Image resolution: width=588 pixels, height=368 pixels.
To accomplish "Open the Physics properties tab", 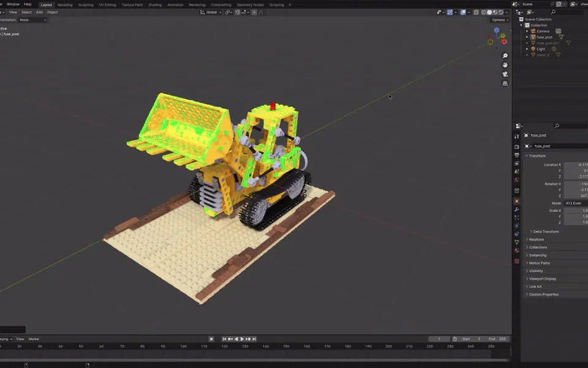I will (x=517, y=226).
